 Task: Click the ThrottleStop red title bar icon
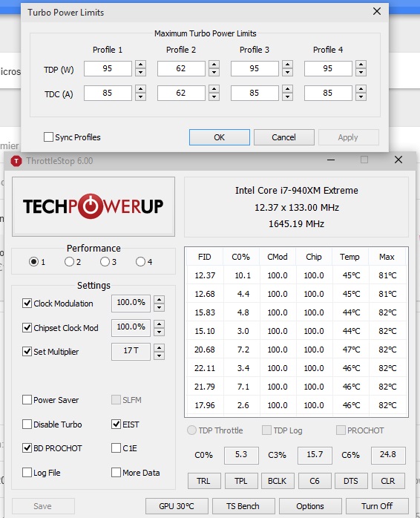[x=16, y=161]
